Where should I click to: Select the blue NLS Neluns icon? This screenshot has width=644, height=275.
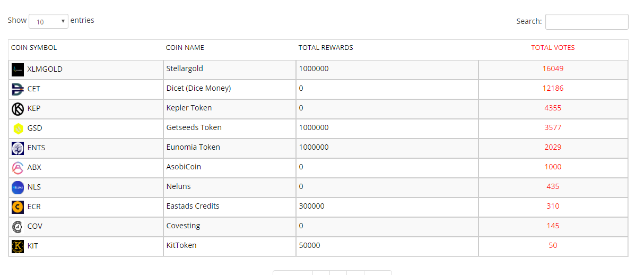(x=18, y=187)
